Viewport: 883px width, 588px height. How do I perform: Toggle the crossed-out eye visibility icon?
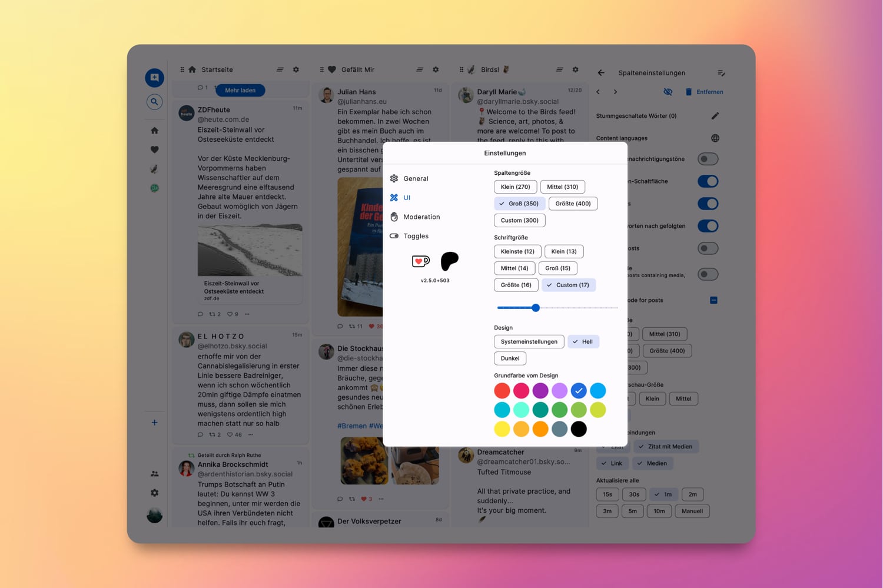pyautogui.click(x=668, y=92)
